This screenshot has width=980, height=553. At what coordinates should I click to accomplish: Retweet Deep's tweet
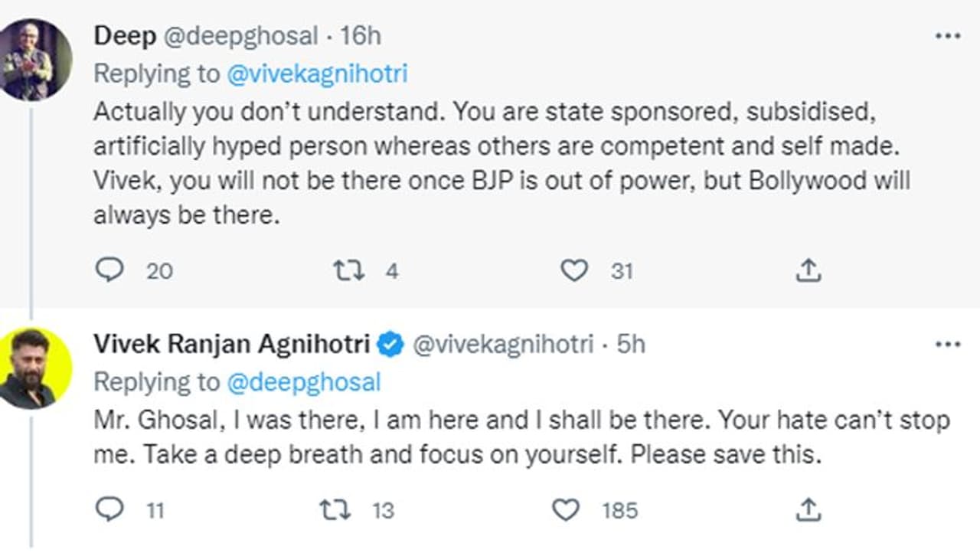(x=348, y=270)
